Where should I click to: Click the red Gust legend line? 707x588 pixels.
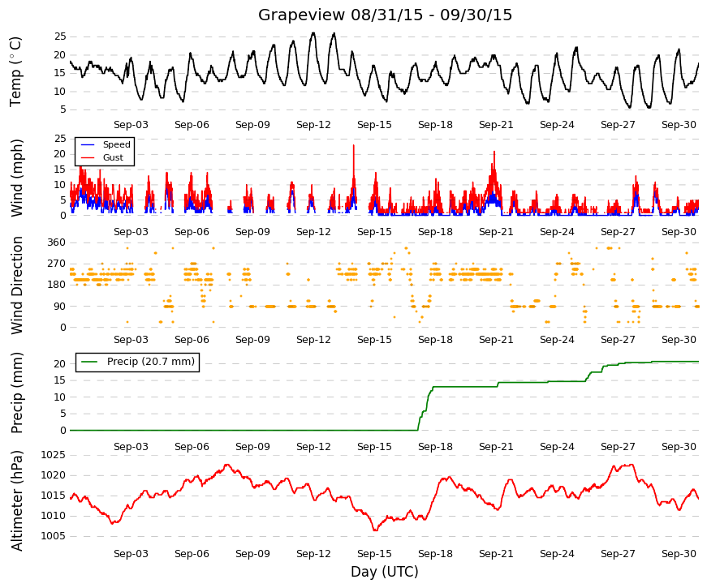click(88, 157)
